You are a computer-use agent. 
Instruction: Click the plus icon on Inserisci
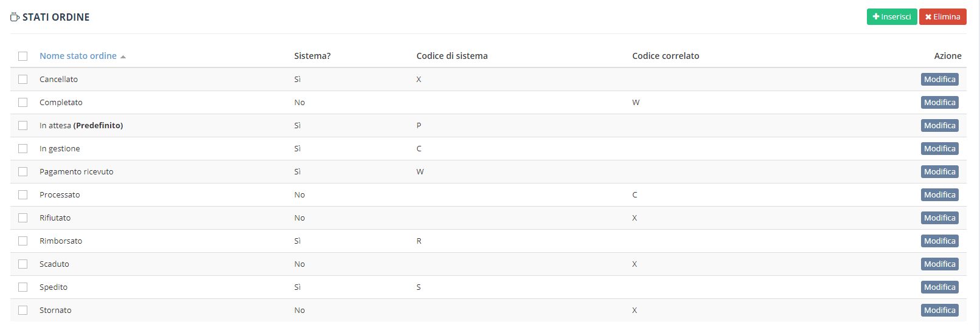(876, 17)
